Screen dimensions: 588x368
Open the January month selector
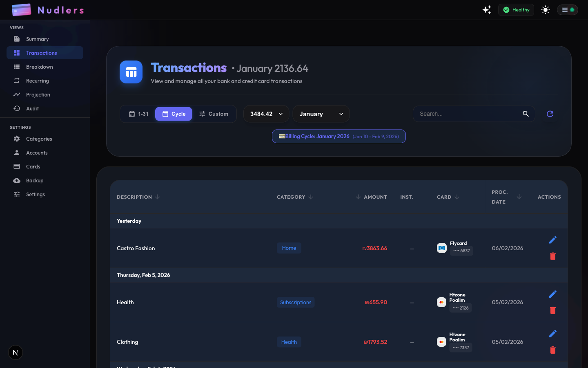pyautogui.click(x=321, y=114)
